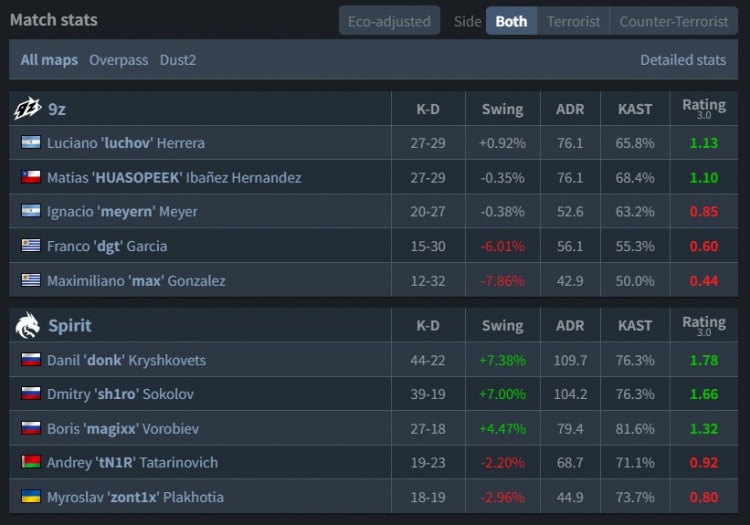Click the Belarus flag beside tN1R

pos(30,462)
